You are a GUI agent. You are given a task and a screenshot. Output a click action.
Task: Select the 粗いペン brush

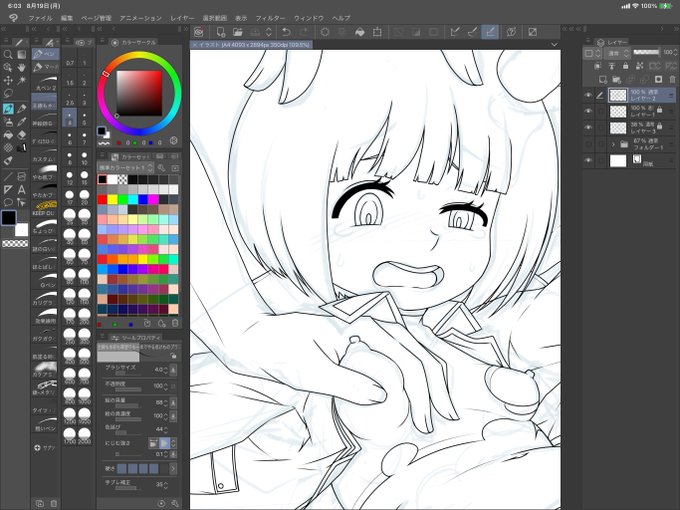[45, 424]
